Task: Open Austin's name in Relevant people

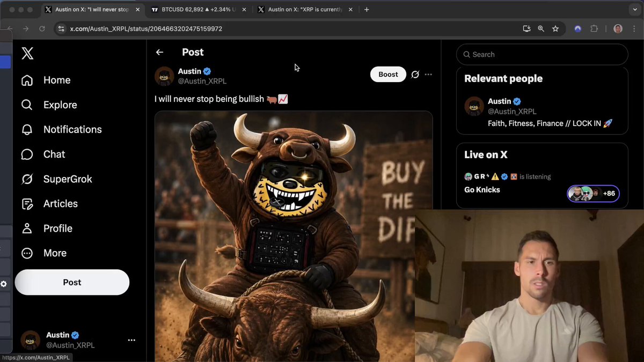Action: click(499, 101)
